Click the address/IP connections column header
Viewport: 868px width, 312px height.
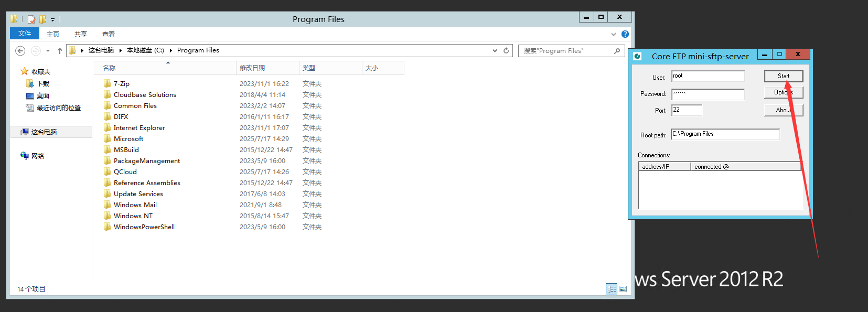665,166
